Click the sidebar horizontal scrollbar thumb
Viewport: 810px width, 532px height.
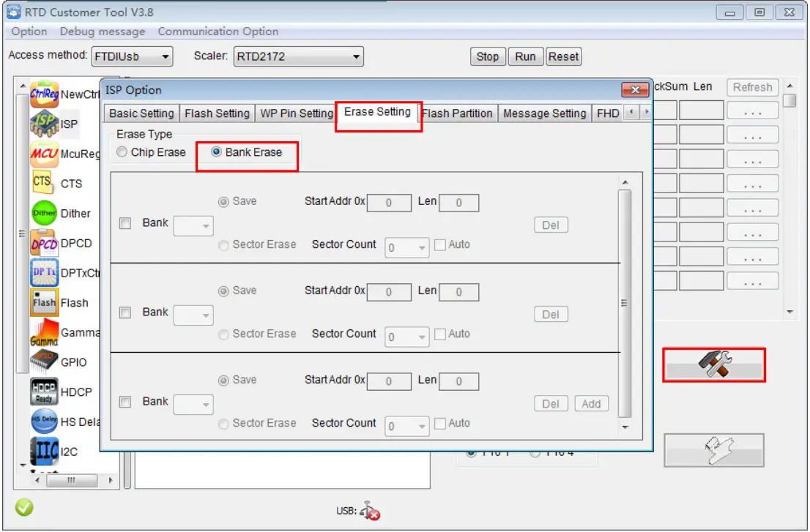click(71, 480)
